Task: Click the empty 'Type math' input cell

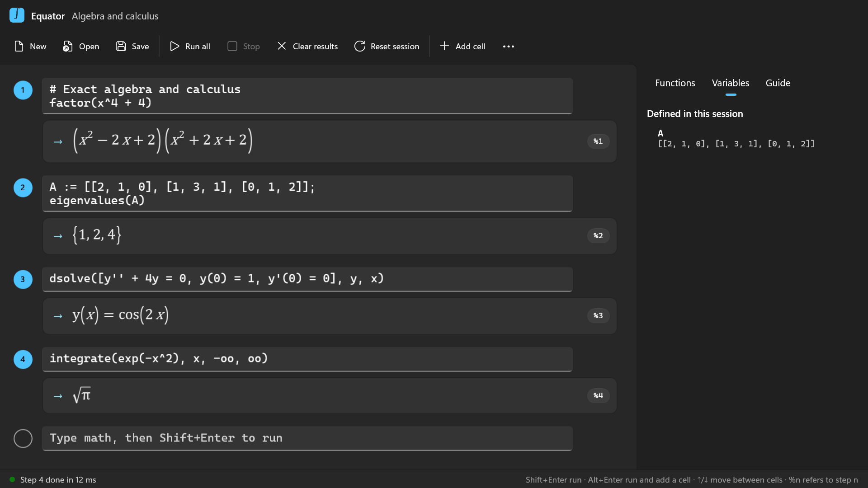Action: pyautogui.click(x=307, y=438)
